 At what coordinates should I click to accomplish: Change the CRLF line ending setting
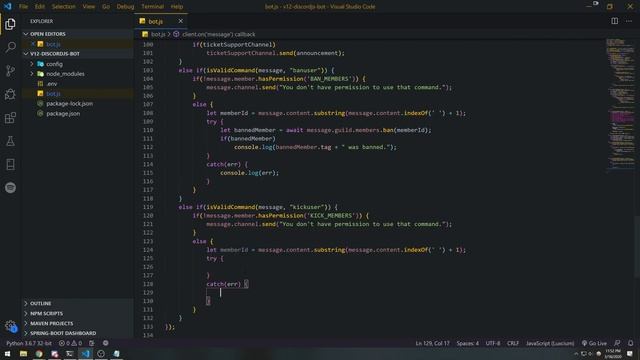click(x=513, y=343)
